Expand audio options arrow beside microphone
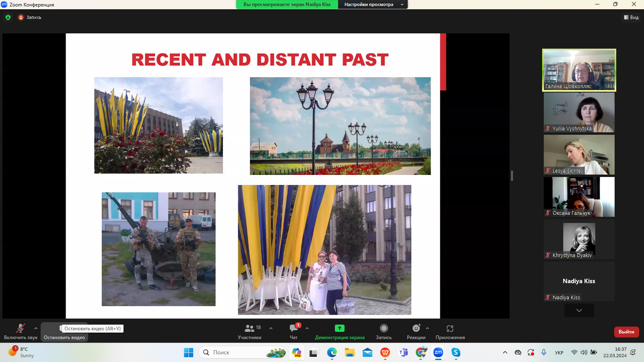 (x=36, y=328)
